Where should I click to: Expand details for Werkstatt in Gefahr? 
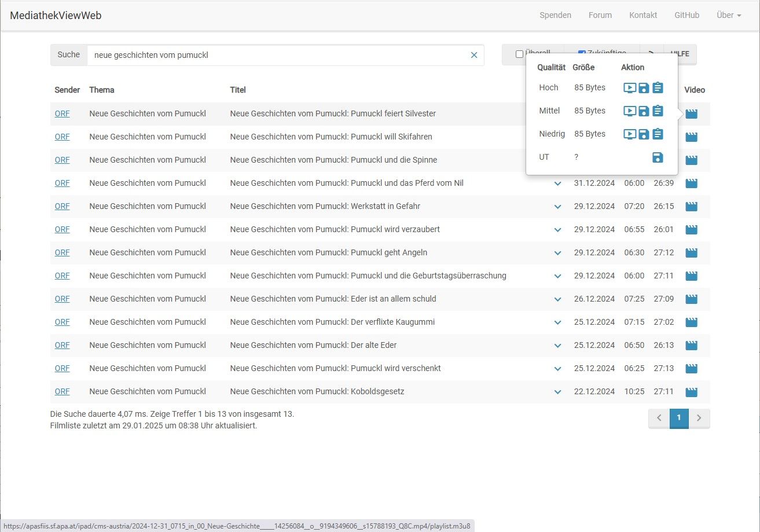(558, 207)
